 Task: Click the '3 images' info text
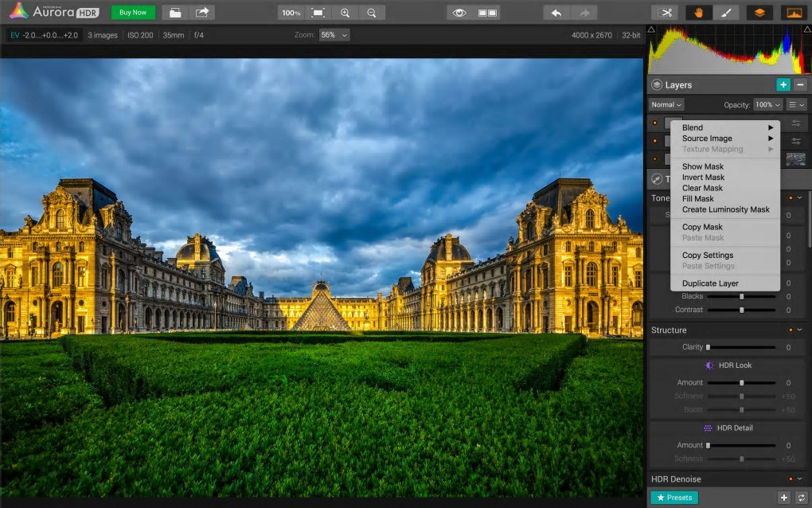pos(103,35)
